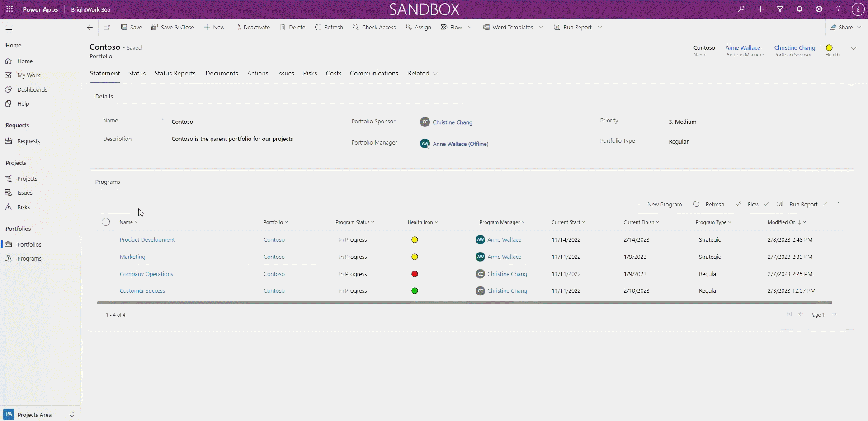
Task: Click the Description field text
Action: point(232,139)
